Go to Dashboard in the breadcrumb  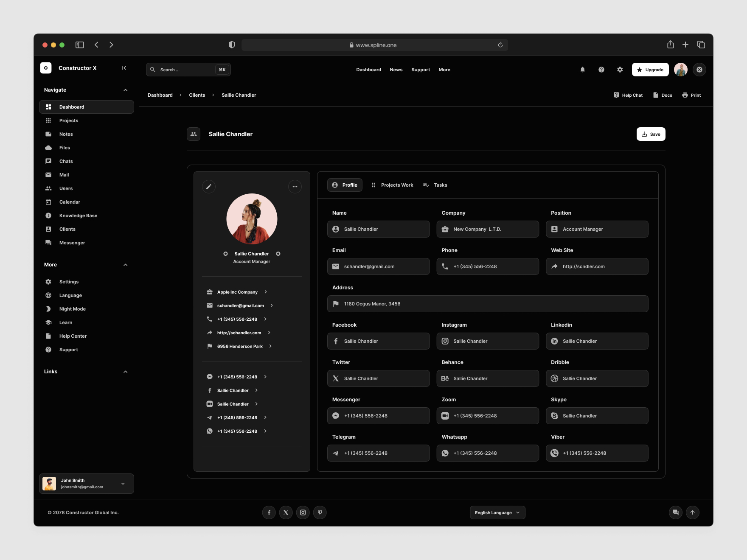[160, 95]
